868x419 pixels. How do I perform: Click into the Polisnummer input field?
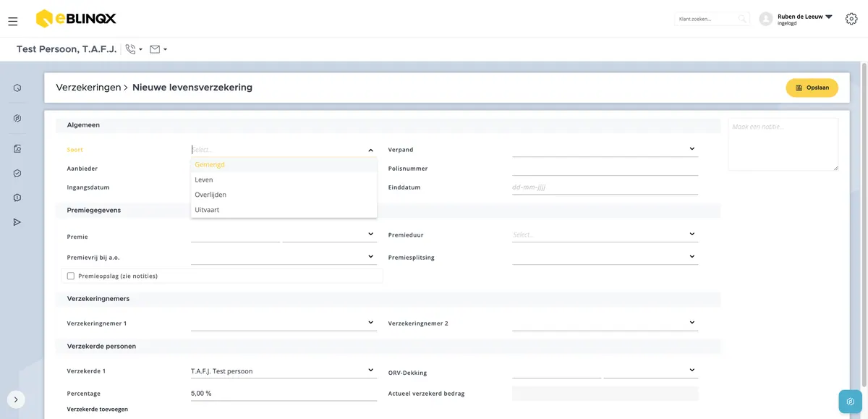605,169
